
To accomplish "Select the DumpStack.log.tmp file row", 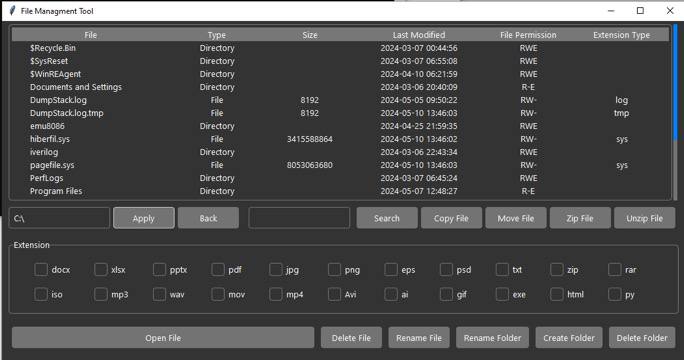I will coord(340,113).
